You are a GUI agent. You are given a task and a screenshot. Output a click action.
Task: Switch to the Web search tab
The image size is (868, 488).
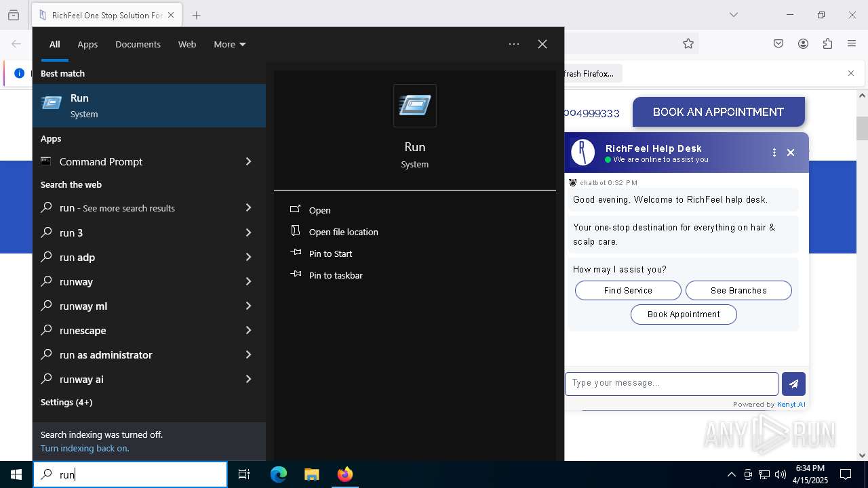pos(187,44)
